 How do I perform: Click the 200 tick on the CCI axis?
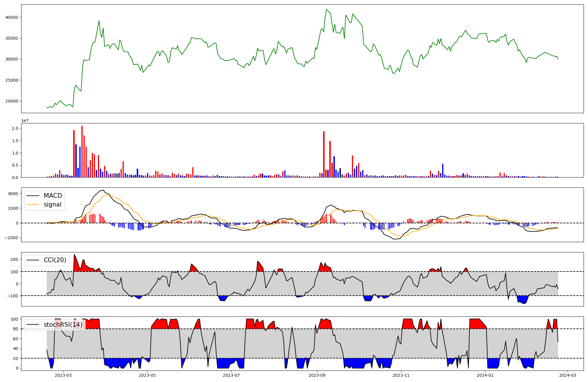click(x=14, y=259)
